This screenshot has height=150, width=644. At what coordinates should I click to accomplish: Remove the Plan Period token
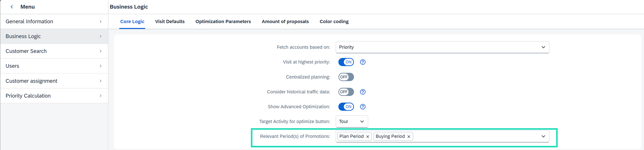pyautogui.click(x=368, y=137)
